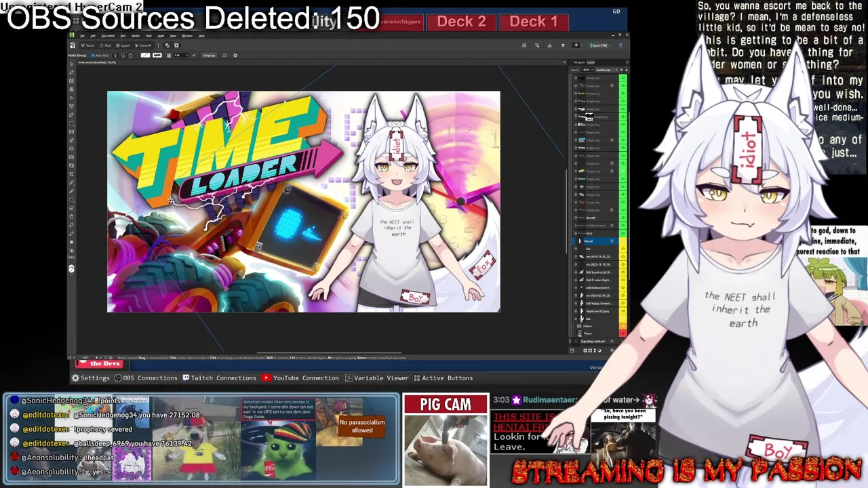Image resolution: width=868 pixels, height=488 pixels.
Task: Open Active Buttons
Action: (443, 378)
